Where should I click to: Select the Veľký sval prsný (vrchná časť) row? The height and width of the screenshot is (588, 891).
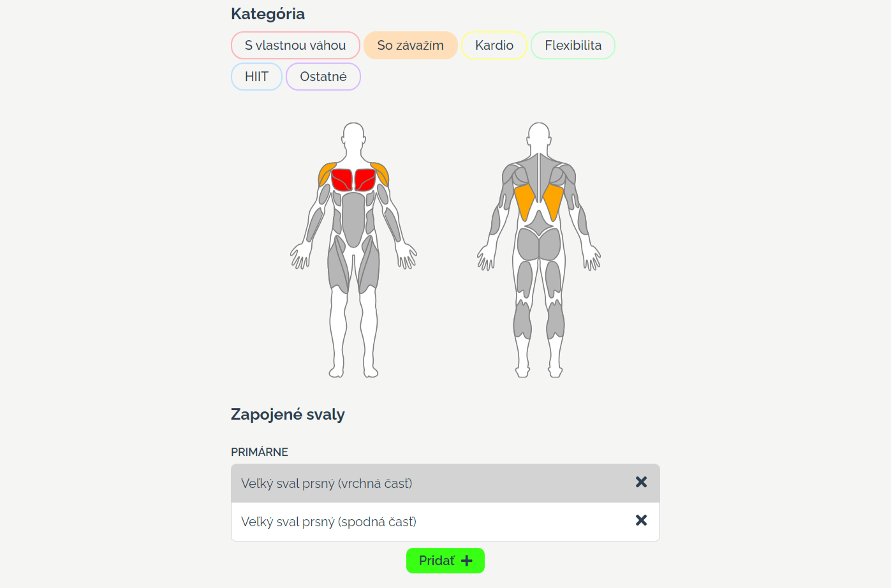click(445, 483)
